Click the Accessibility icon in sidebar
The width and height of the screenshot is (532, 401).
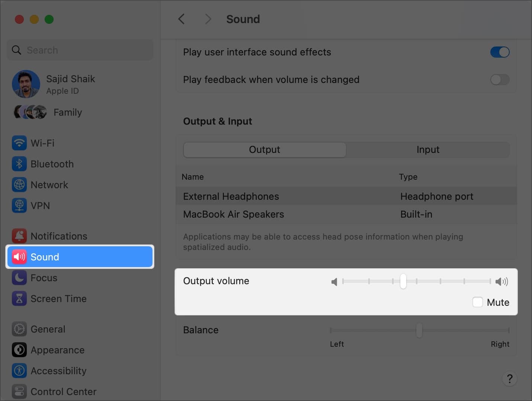click(19, 370)
